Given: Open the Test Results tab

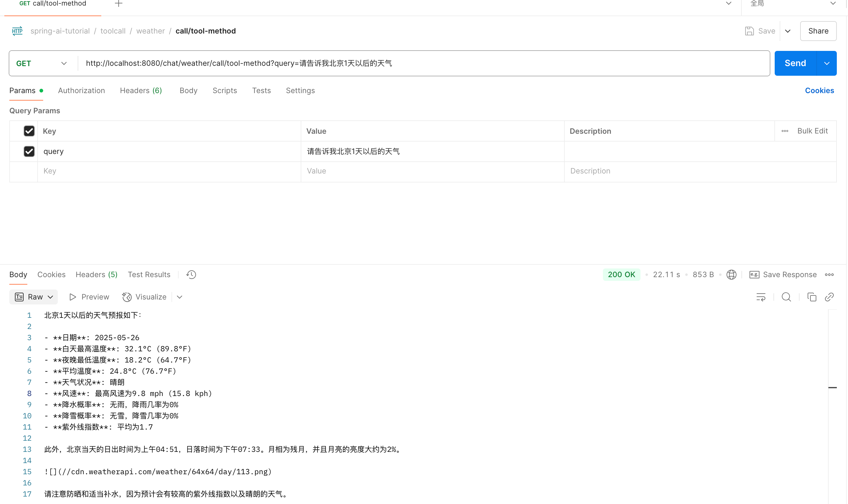Looking at the screenshot, I should [149, 274].
